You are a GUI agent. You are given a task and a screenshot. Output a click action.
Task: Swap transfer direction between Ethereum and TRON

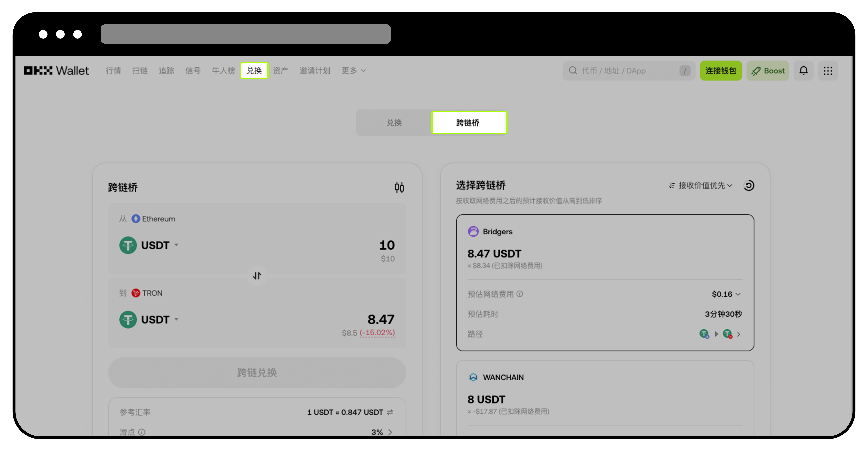257,276
